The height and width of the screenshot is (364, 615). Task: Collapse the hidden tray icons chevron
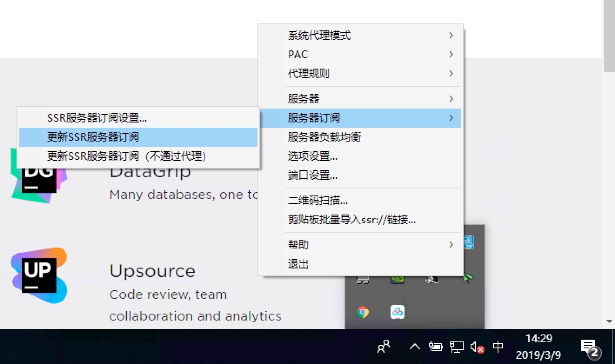click(415, 347)
